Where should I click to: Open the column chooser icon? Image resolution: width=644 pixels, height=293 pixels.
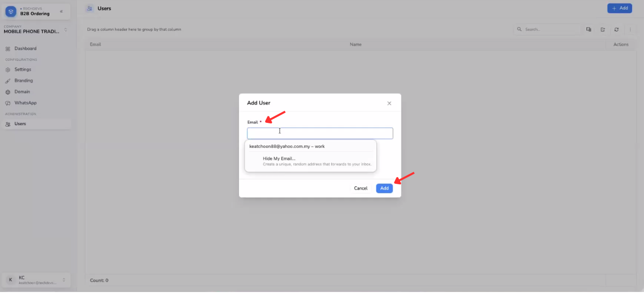[589, 29]
